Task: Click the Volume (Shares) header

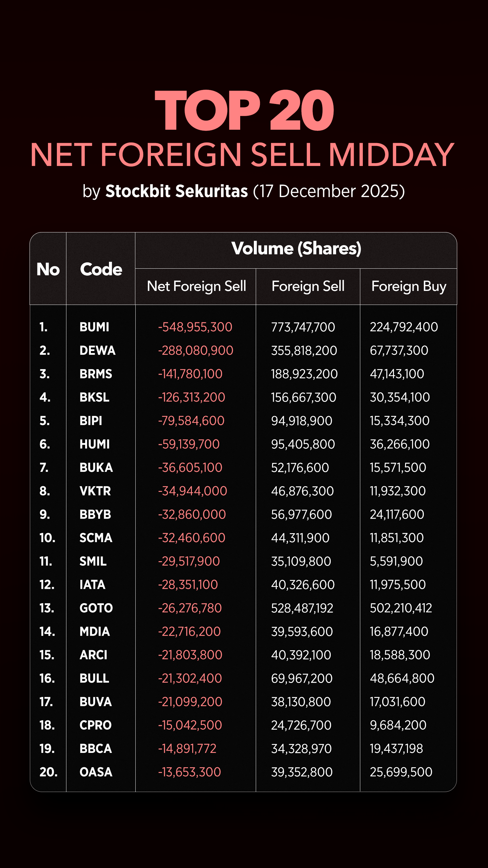Action: [x=296, y=248]
